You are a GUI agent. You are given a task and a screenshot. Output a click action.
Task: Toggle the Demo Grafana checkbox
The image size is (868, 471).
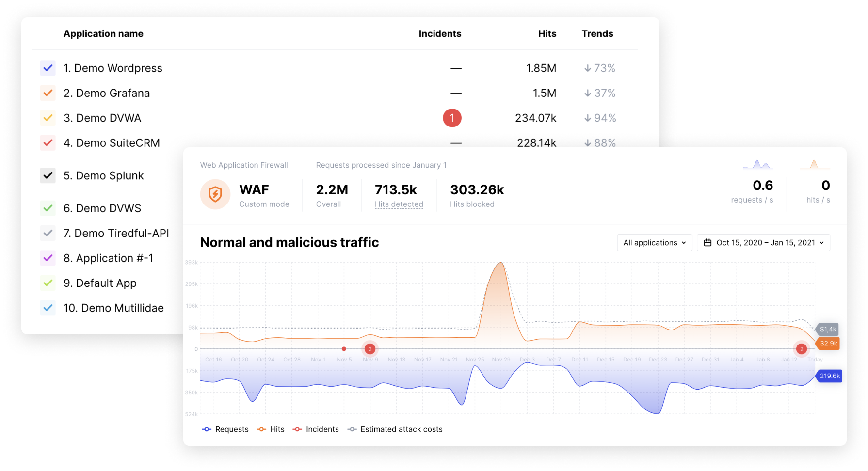(48, 93)
